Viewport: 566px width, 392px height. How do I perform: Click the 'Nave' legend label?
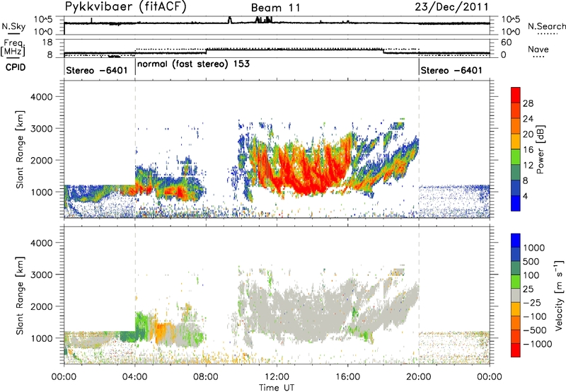(538, 50)
